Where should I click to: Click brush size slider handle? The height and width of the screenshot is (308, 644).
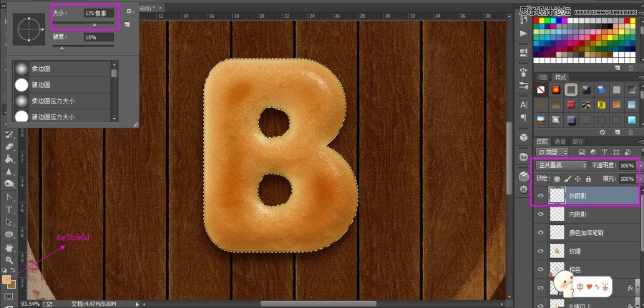coord(94,25)
